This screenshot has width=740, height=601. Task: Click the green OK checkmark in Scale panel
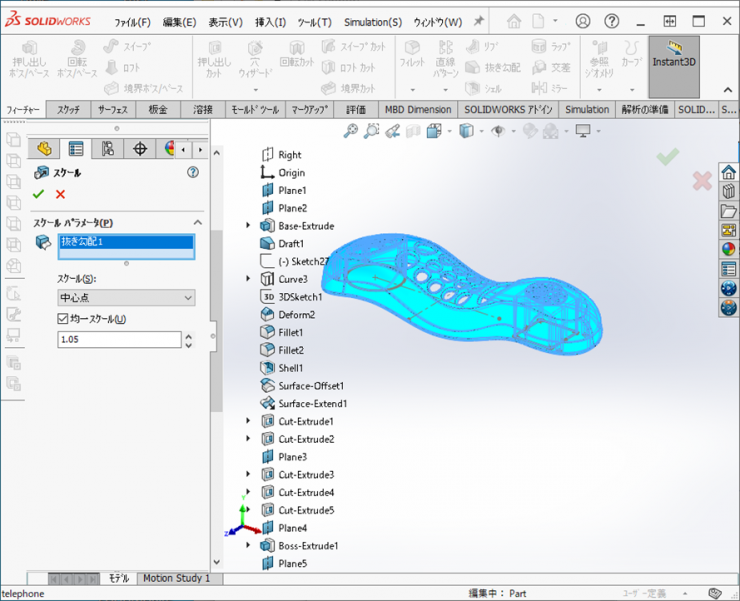coord(39,194)
